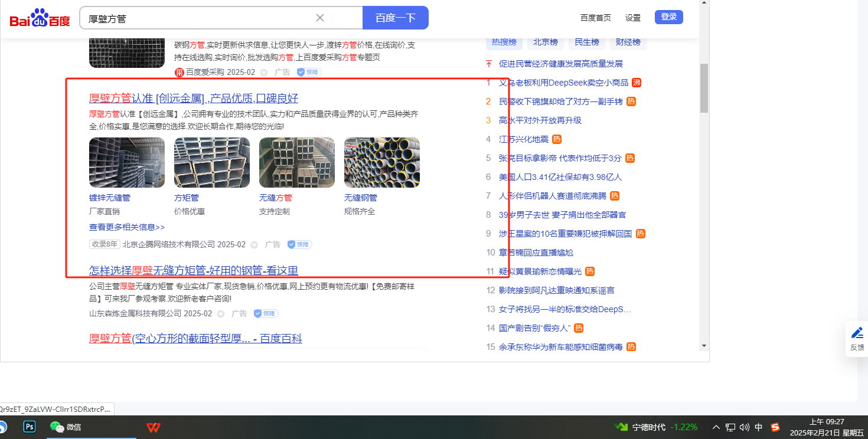Open the 无缝钢管 product link

[x=361, y=198]
